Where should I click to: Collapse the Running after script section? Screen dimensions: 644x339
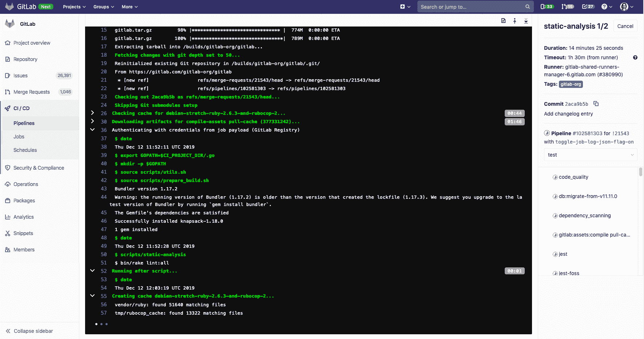(x=92, y=271)
